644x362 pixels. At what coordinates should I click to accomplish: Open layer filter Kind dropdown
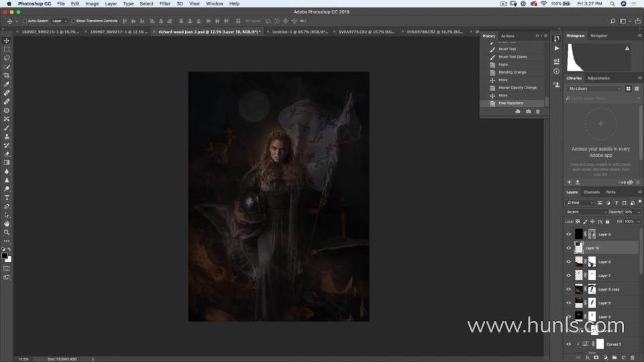pos(580,202)
